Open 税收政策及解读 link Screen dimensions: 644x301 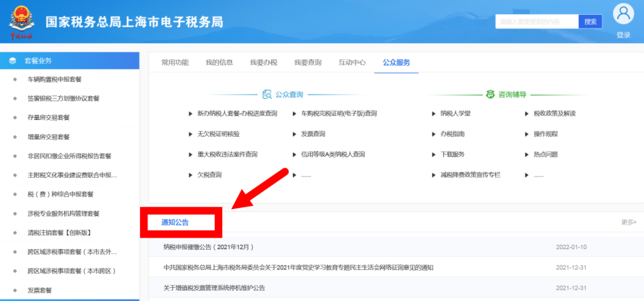(555, 113)
